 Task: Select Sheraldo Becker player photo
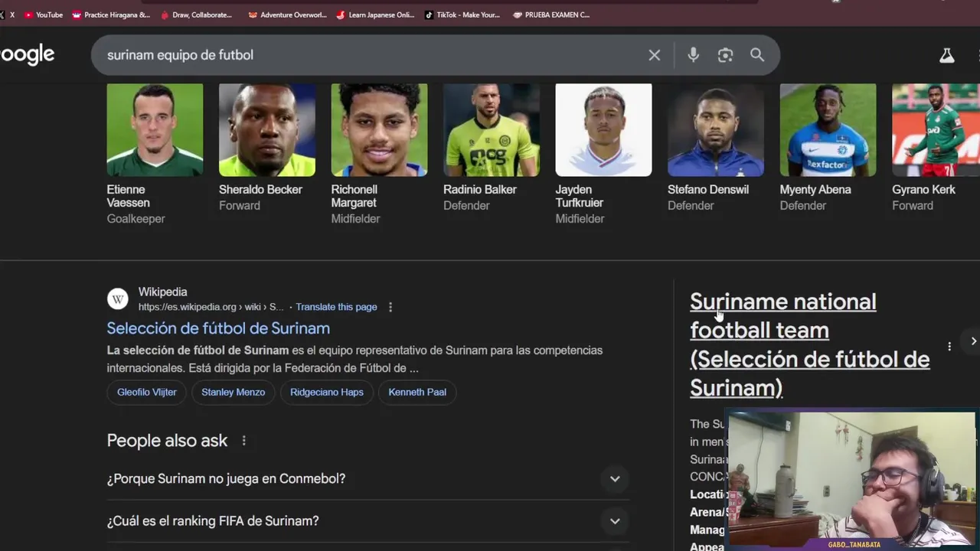pos(267,130)
